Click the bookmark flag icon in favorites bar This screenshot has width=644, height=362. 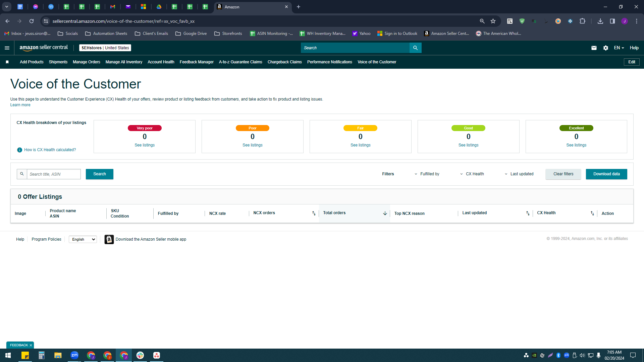coord(7,62)
